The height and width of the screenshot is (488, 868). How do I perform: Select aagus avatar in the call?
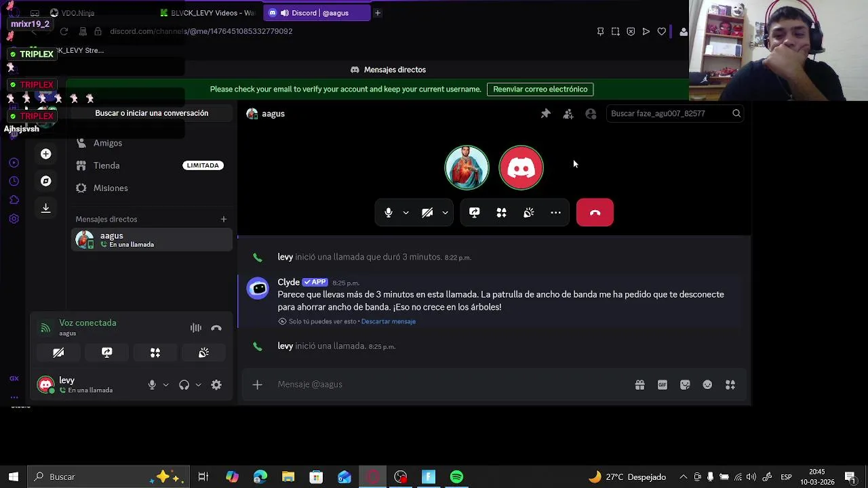pyautogui.click(x=467, y=167)
